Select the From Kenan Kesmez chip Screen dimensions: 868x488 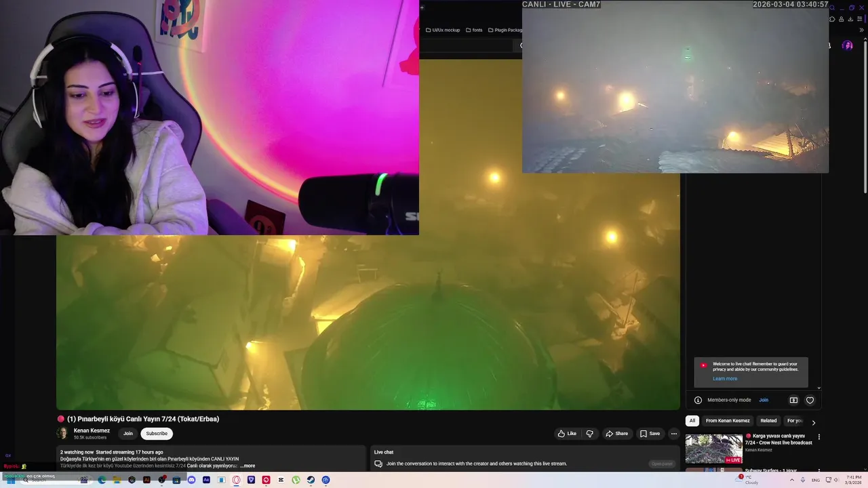[728, 421]
